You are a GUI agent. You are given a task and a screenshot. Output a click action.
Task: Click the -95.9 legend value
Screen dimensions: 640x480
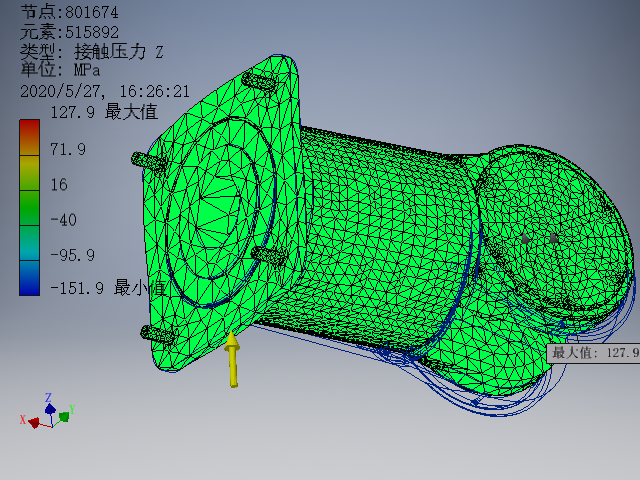(x=72, y=255)
